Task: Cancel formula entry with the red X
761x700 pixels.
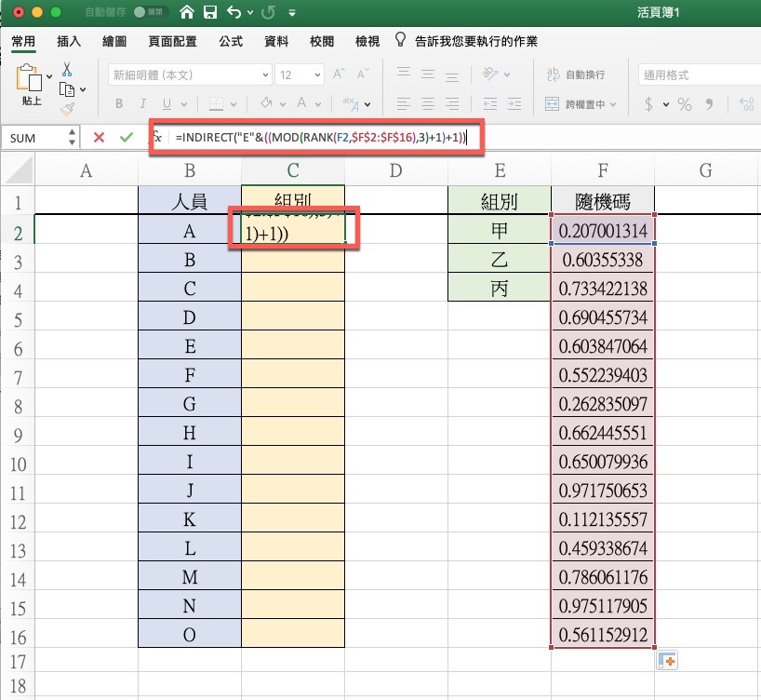Action: (x=99, y=138)
